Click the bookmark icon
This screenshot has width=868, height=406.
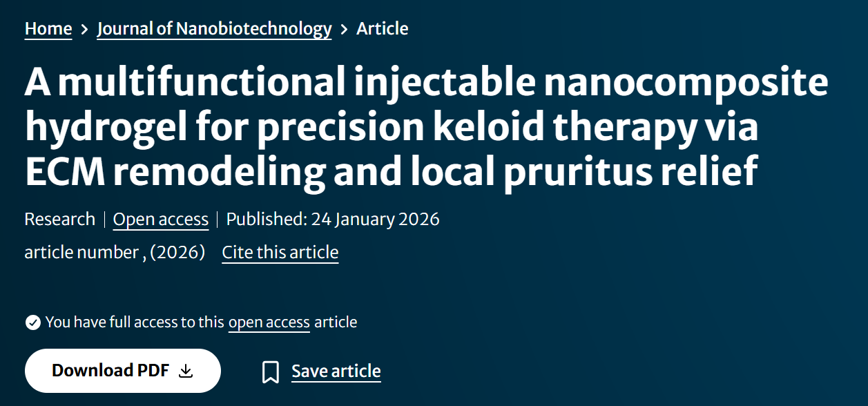pyautogui.click(x=271, y=372)
